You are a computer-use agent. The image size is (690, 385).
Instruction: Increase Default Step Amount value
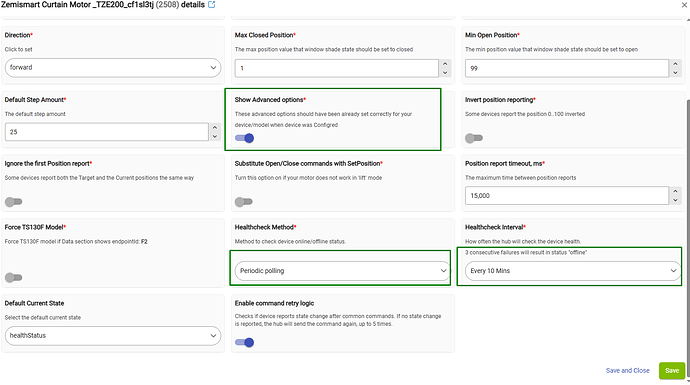coord(215,128)
